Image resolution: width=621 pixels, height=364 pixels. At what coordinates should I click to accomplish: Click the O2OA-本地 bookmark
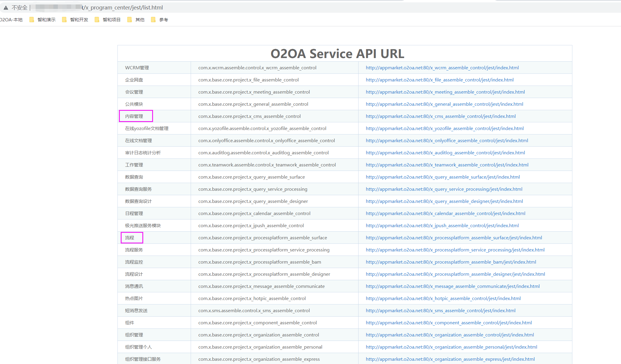coord(11,20)
